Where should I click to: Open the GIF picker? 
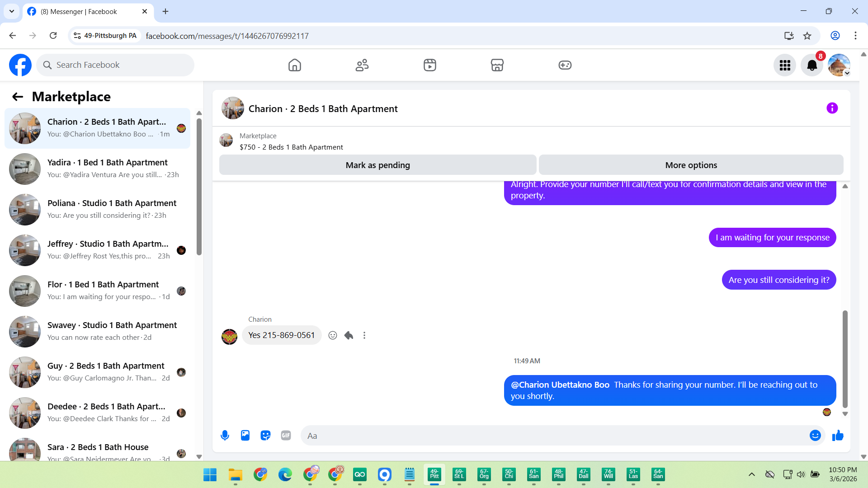[x=286, y=436]
